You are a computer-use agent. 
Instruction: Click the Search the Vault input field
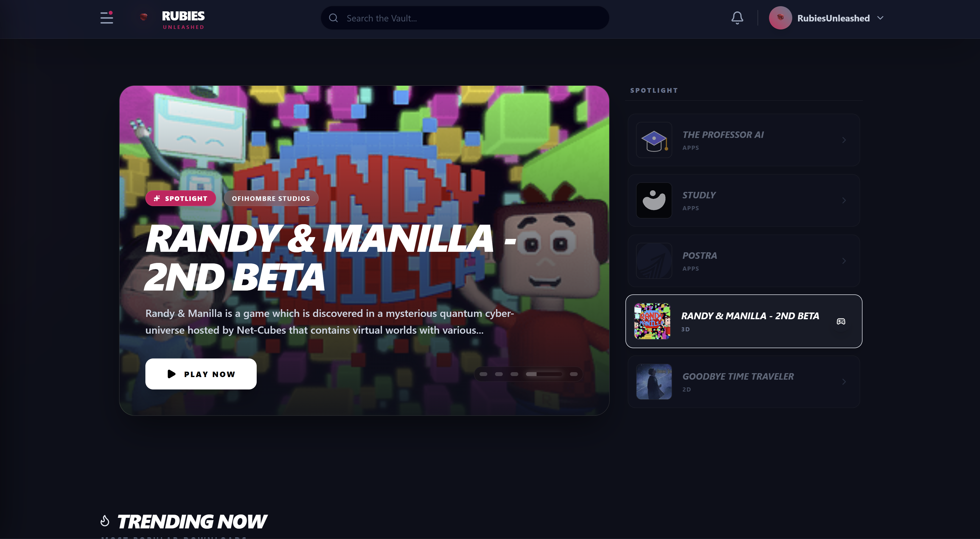coord(465,18)
